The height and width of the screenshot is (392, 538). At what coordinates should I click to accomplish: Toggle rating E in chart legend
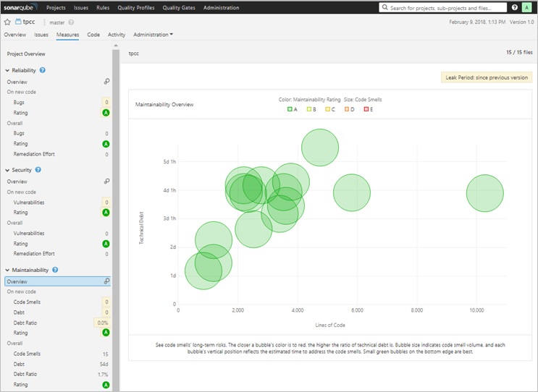(368, 109)
